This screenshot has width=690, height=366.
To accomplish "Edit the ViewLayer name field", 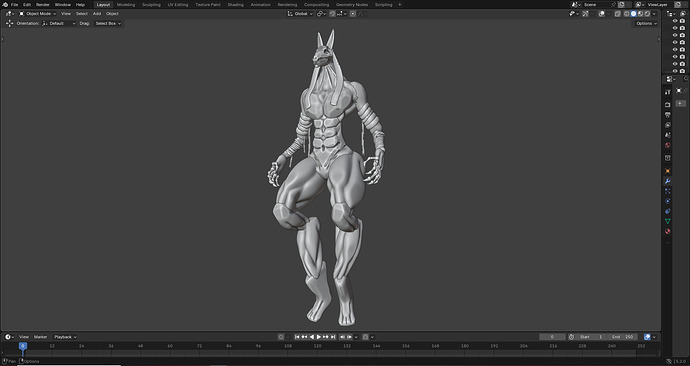I will pos(660,4).
